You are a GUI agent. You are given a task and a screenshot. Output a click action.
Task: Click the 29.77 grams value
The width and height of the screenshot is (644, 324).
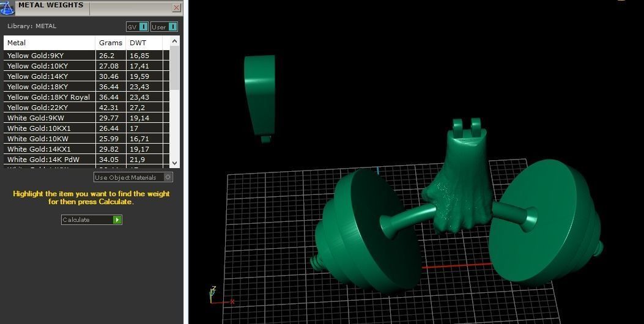pos(109,118)
